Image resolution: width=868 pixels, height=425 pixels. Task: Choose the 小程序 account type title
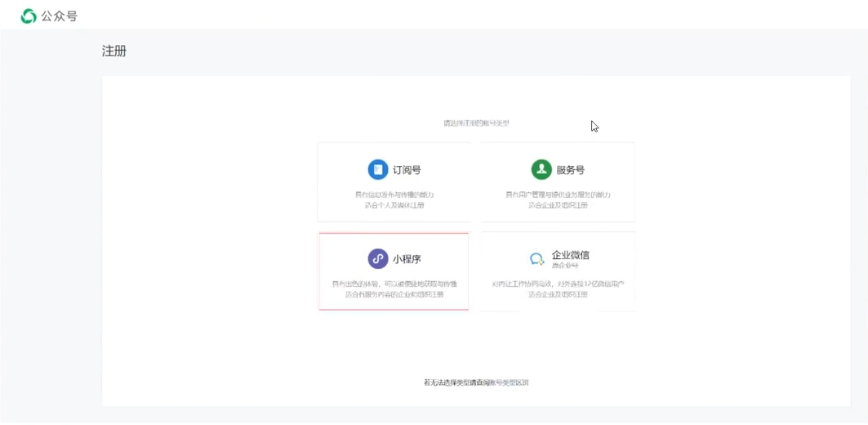407,259
